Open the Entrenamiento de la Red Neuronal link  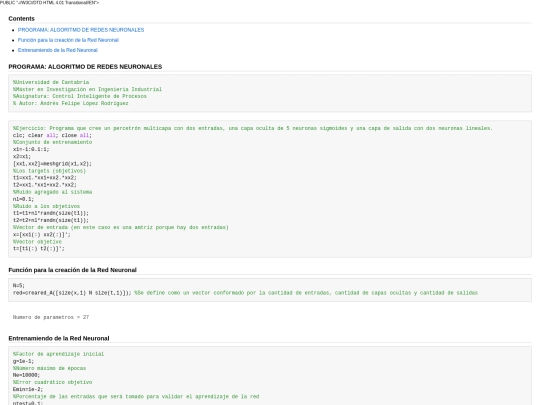click(x=58, y=50)
